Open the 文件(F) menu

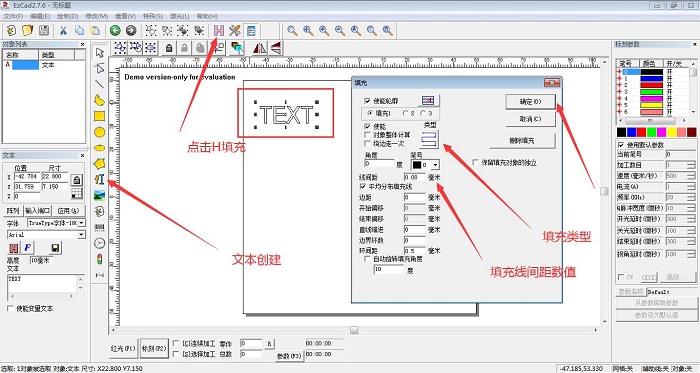(x=13, y=16)
